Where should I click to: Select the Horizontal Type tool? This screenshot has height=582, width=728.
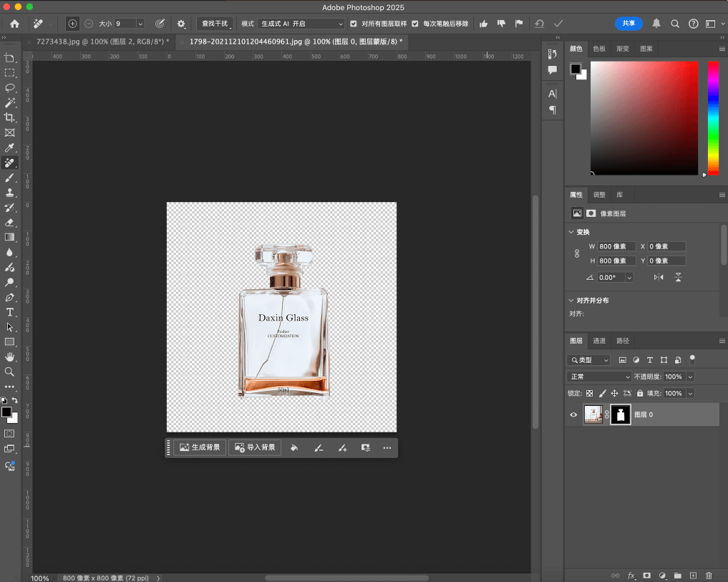[x=9, y=312]
